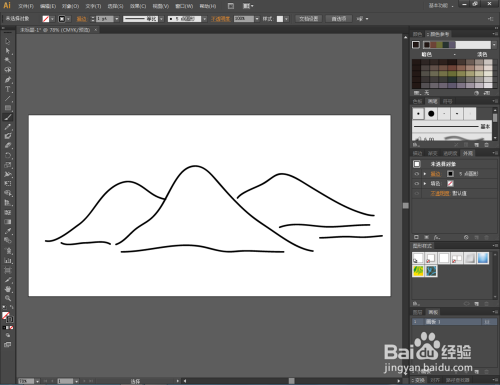This screenshot has width=500, height=385.
Task: Select the Eyedropper tool
Action: pos(8,231)
